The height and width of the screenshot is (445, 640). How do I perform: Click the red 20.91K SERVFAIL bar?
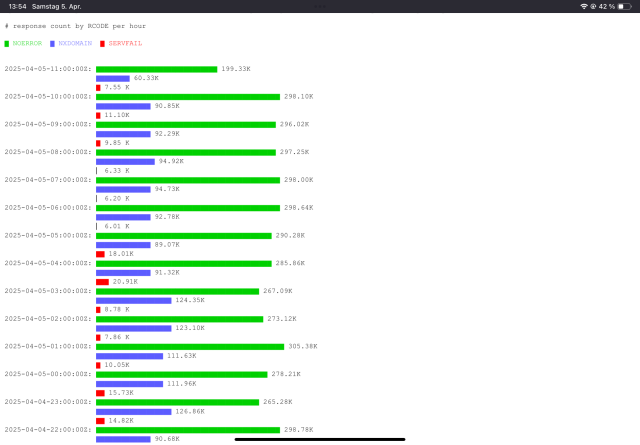click(x=102, y=282)
